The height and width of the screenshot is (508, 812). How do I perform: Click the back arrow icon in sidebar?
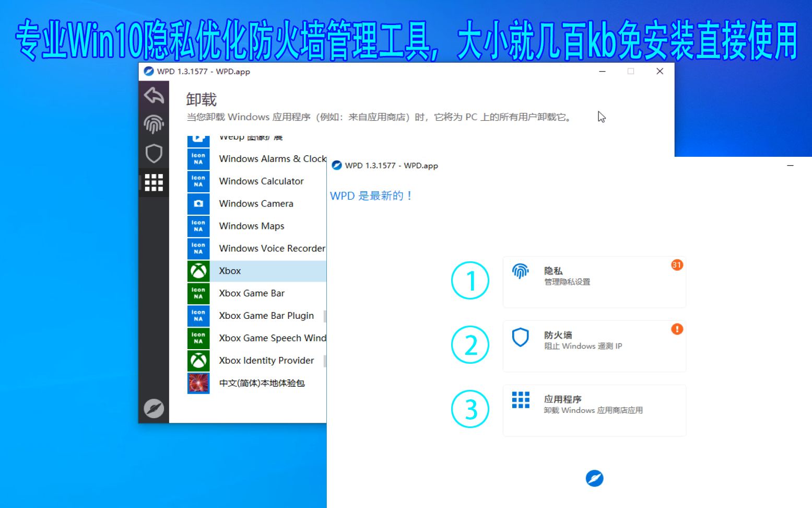point(154,95)
